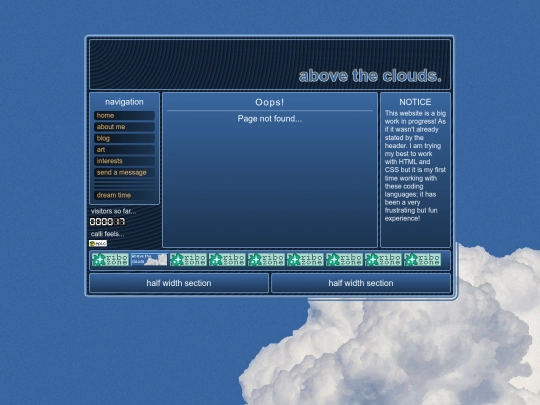Click the navigation heading

[124, 102]
